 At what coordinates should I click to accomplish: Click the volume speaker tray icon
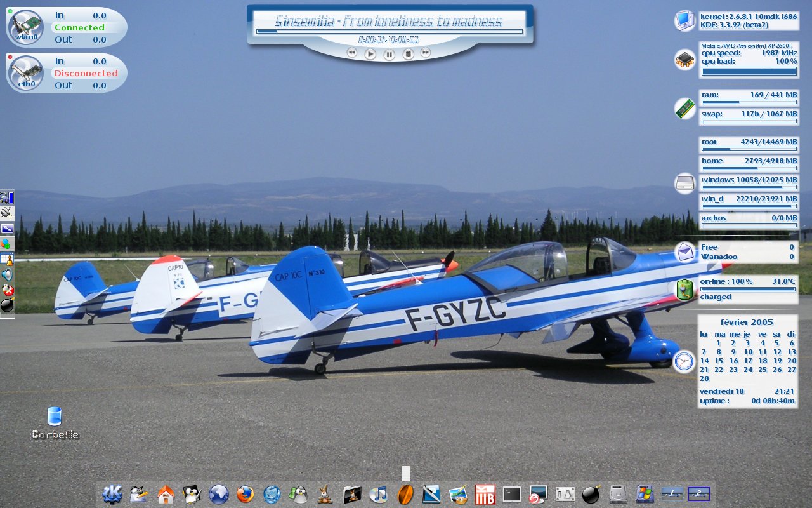pos(8,275)
